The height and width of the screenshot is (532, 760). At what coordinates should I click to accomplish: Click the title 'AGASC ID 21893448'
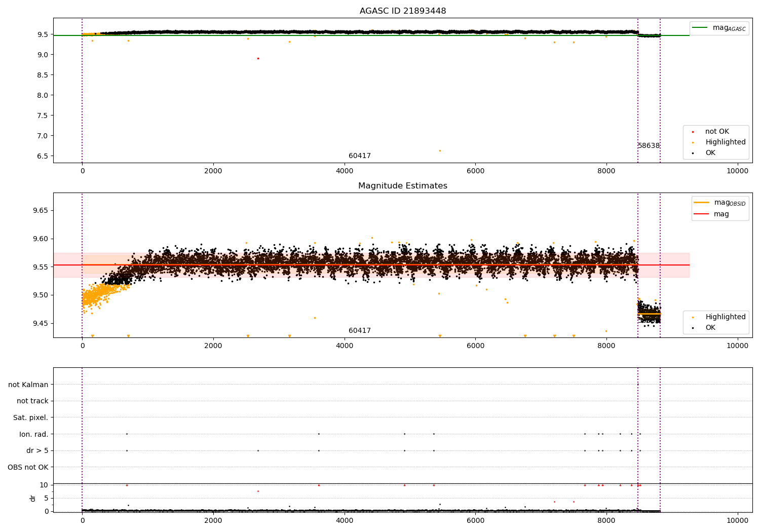tap(403, 11)
